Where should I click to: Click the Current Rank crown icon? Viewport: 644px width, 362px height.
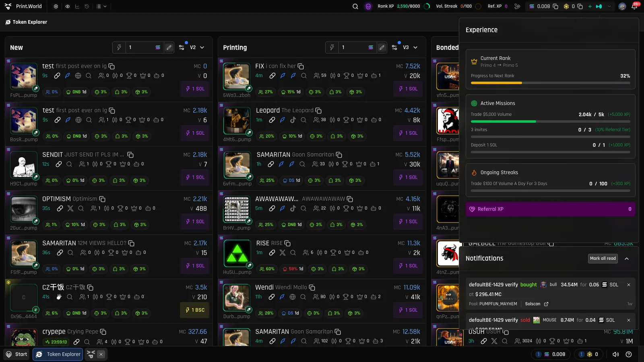474,62
